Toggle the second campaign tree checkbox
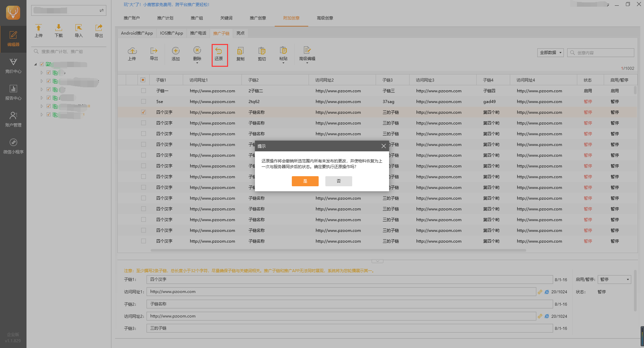Image resolution: width=644 pixels, height=348 pixels. click(x=49, y=81)
